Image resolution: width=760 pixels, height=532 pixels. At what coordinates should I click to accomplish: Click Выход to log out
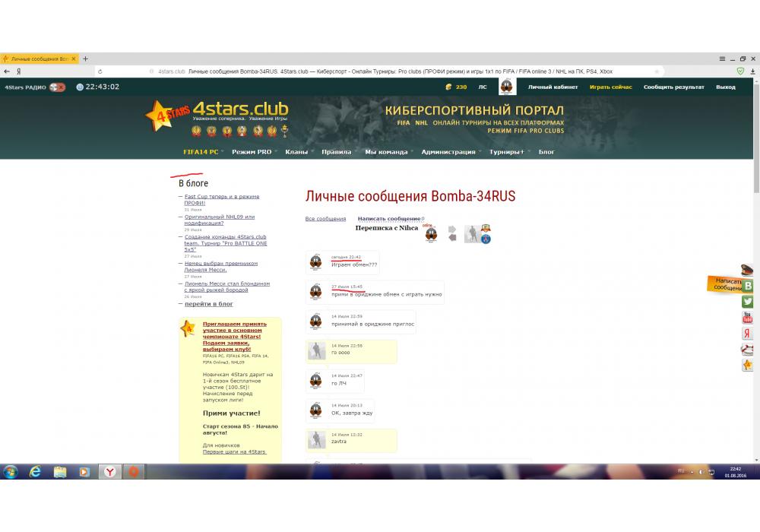tap(726, 87)
